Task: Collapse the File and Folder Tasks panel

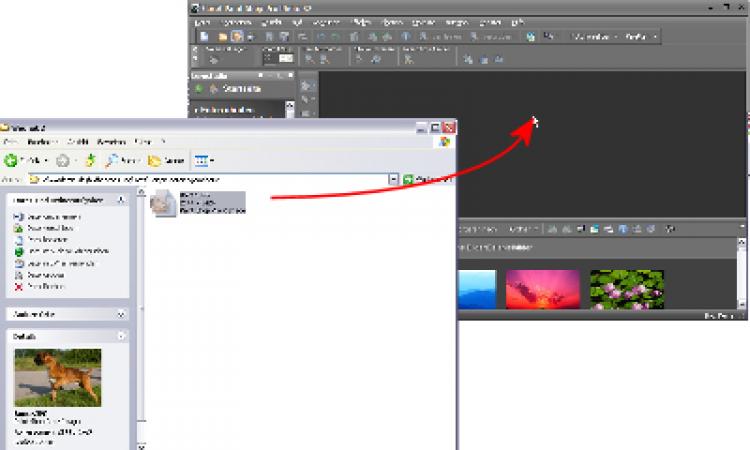Action: 121,201
